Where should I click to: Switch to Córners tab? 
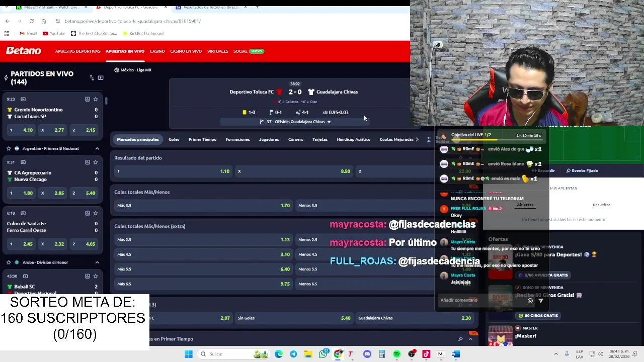point(295,139)
